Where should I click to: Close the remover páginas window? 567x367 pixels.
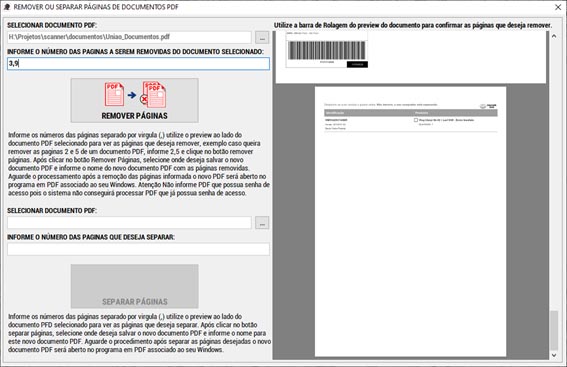click(558, 7)
